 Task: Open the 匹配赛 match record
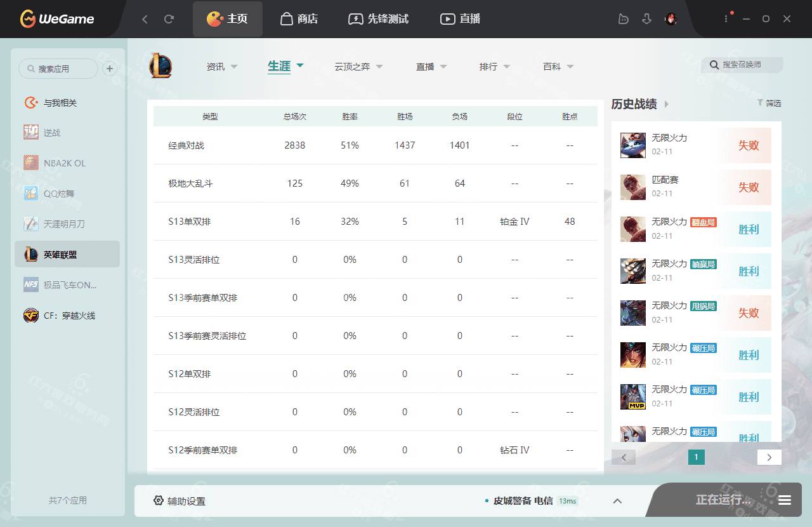(x=696, y=187)
